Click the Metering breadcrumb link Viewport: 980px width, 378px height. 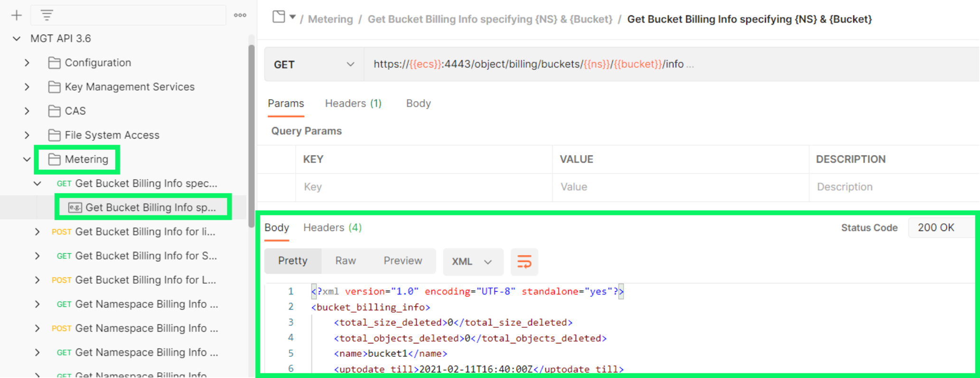(x=330, y=19)
